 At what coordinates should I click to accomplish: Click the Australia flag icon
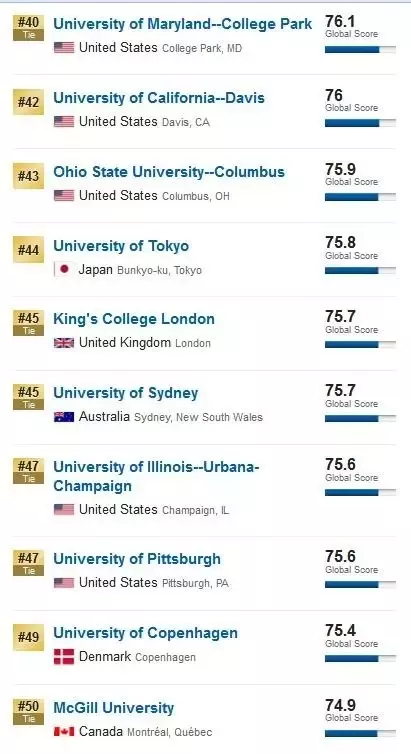[x=64, y=417]
